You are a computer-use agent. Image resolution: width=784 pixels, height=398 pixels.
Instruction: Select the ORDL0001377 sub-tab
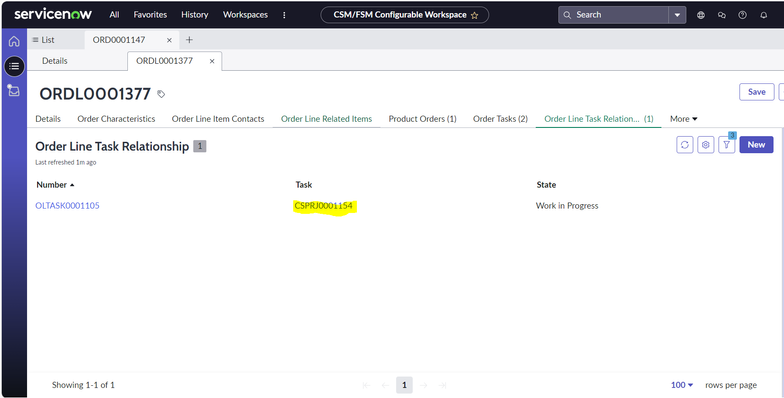164,60
